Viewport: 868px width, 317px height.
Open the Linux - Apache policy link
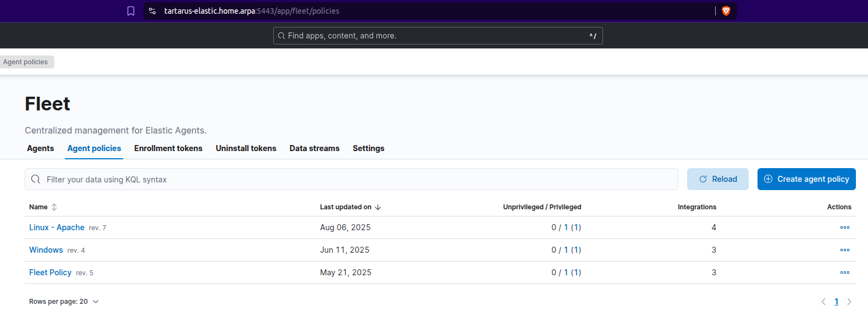tap(57, 227)
